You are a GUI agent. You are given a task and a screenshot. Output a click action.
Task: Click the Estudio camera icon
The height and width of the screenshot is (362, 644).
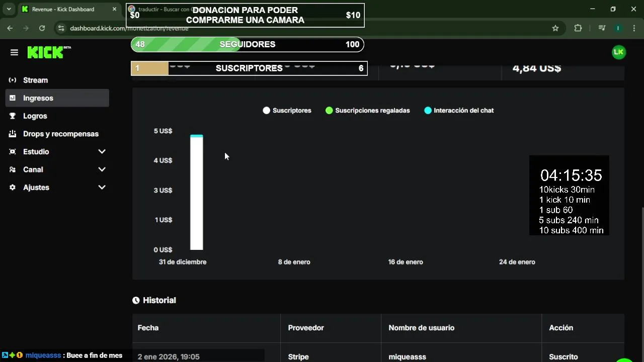click(13, 151)
